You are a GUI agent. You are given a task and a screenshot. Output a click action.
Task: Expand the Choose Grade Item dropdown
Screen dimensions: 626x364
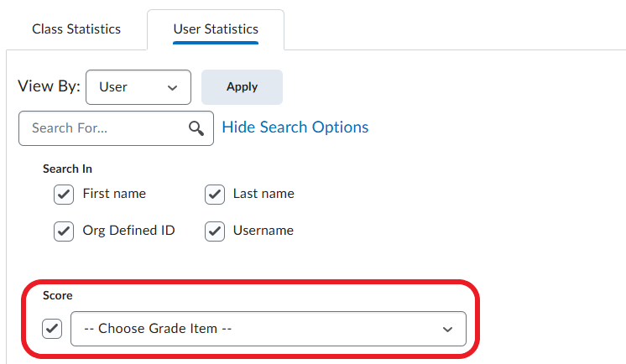(269, 329)
